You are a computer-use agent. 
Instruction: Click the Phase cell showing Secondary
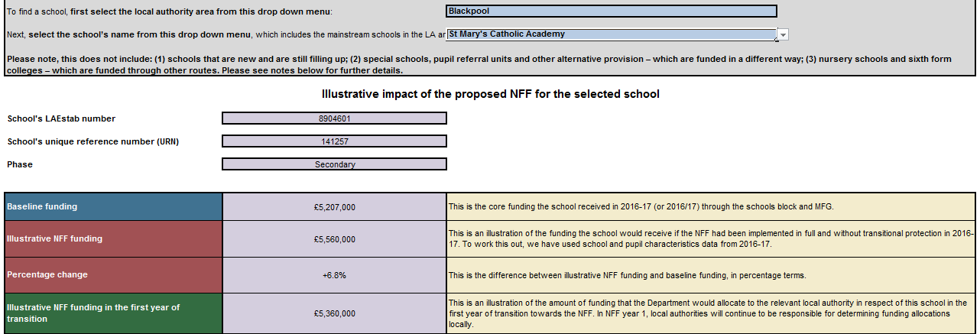pyautogui.click(x=334, y=164)
